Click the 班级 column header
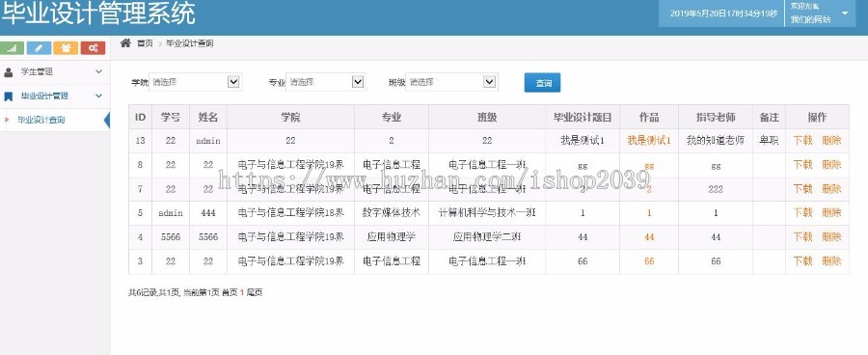 487,117
